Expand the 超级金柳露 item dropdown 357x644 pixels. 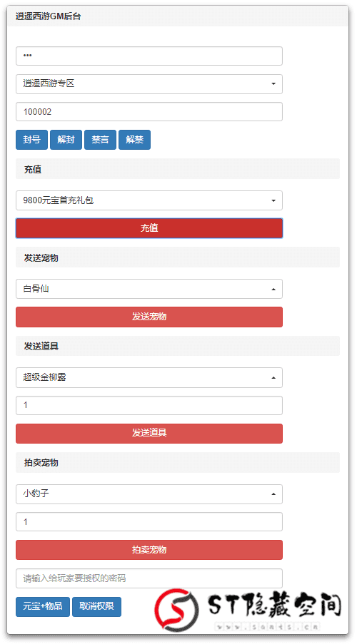[149, 377]
